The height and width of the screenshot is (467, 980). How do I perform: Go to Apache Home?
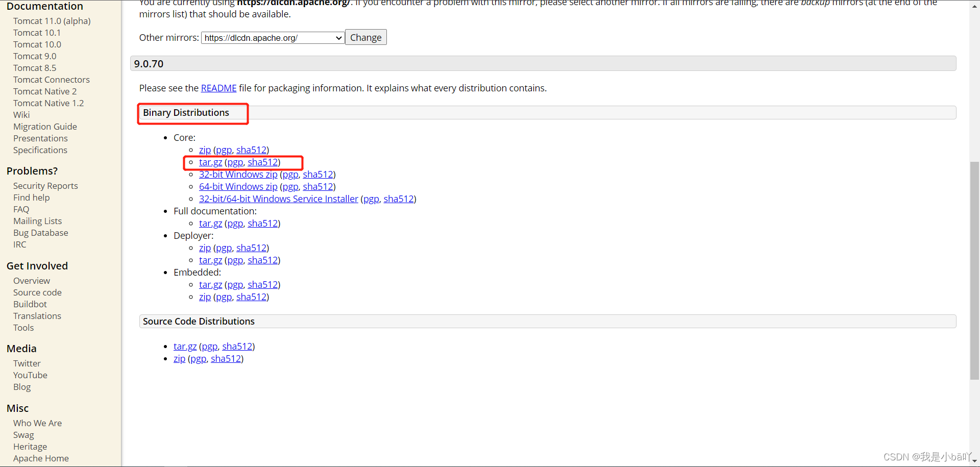[41, 458]
